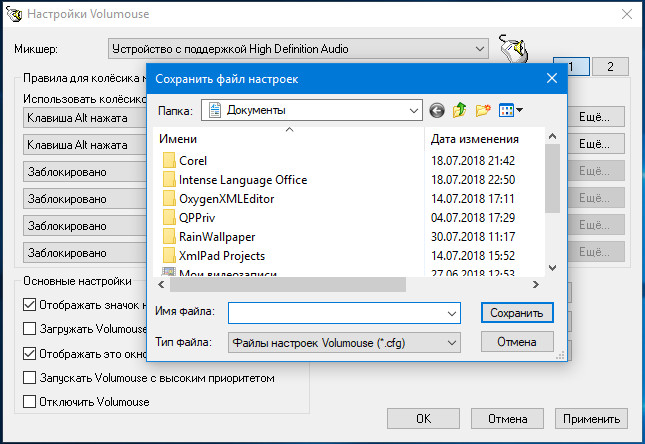Create a new folder icon
Viewport: 645px width, 444px height.
point(483,110)
